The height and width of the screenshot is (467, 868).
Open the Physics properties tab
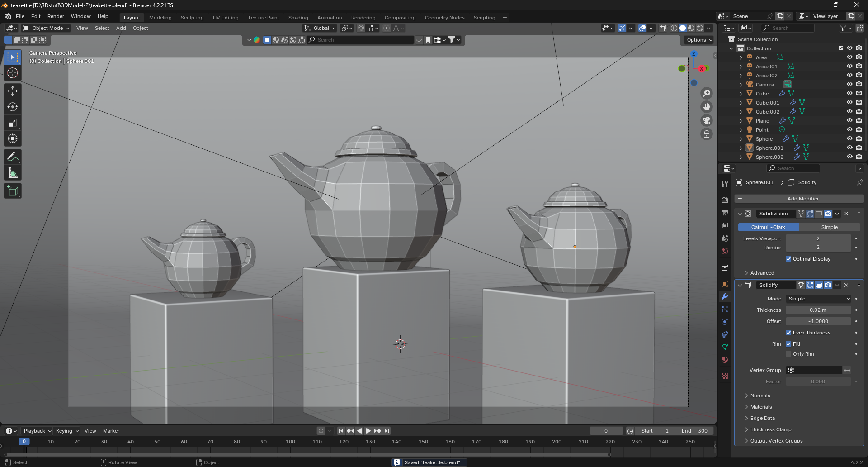pyautogui.click(x=725, y=322)
